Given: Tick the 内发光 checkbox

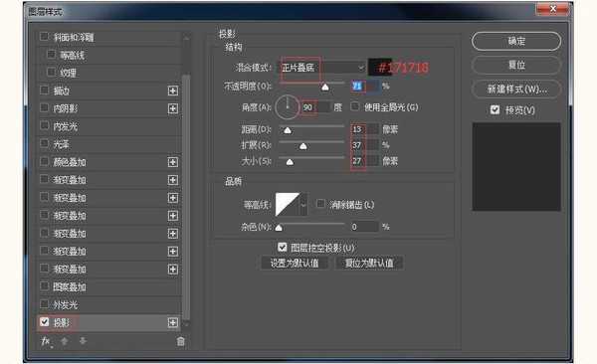Looking at the screenshot, I should click(44, 125).
